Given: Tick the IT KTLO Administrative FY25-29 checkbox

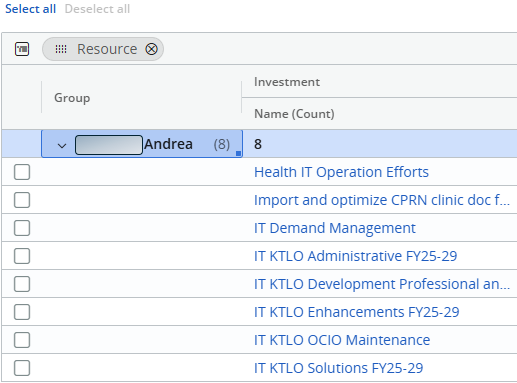Looking at the screenshot, I should pos(22,256).
